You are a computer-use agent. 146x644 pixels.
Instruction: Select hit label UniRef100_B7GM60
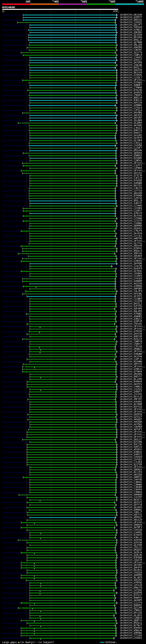pyautogui.click(x=131, y=82)
